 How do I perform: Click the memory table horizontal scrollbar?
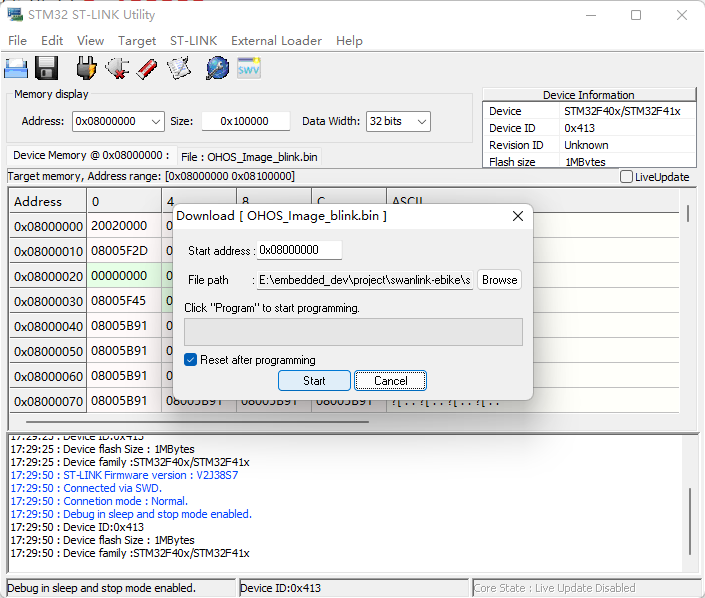[x=197, y=422]
